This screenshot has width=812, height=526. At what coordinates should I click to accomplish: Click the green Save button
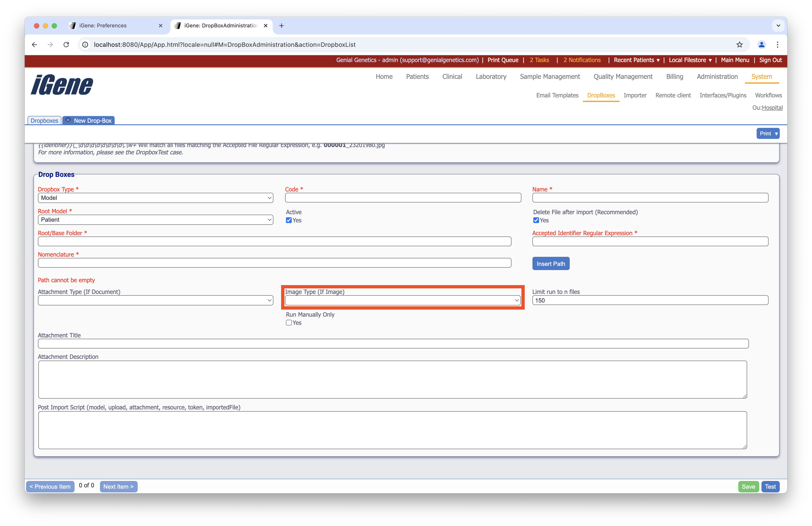click(748, 486)
